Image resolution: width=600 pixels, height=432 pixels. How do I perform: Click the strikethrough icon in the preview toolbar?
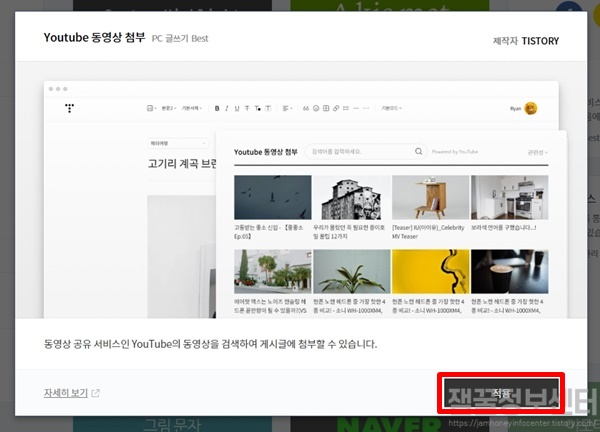(x=247, y=108)
